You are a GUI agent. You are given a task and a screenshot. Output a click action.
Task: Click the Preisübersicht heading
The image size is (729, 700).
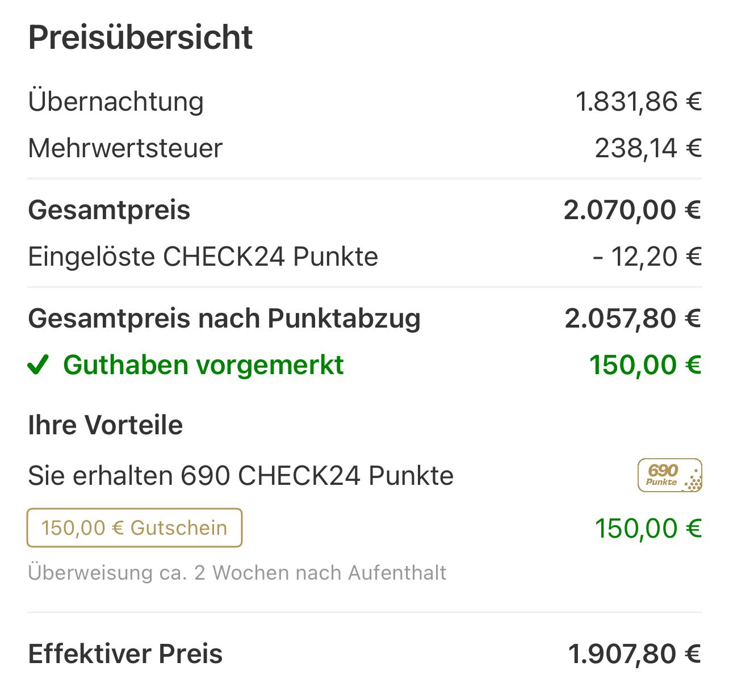click(x=140, y=37)
